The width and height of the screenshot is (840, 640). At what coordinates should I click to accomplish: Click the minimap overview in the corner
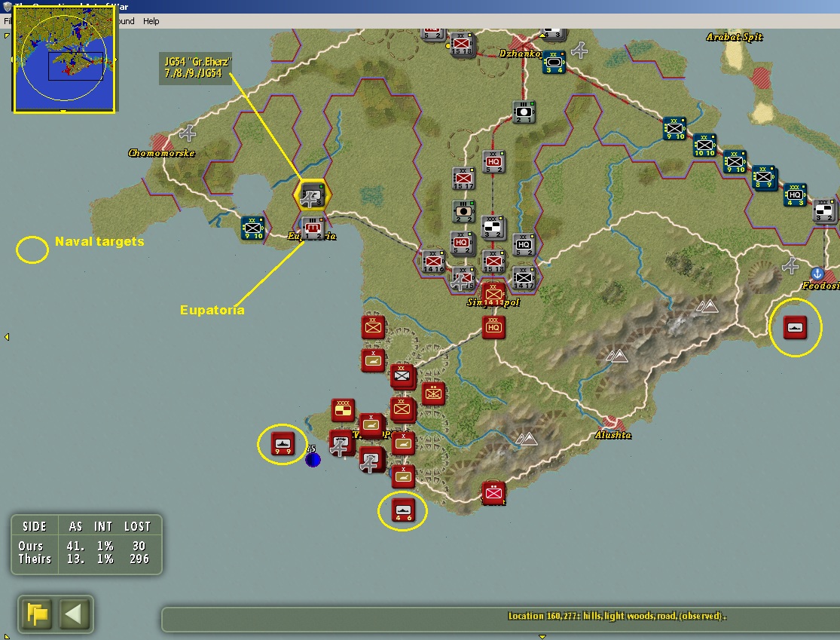[x=64, y=60]
